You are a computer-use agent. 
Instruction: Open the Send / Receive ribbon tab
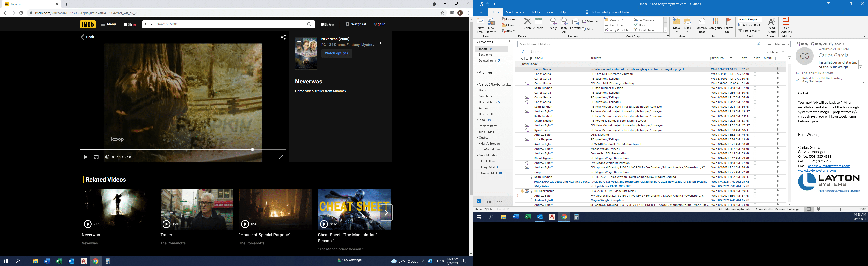pos(516,12)
